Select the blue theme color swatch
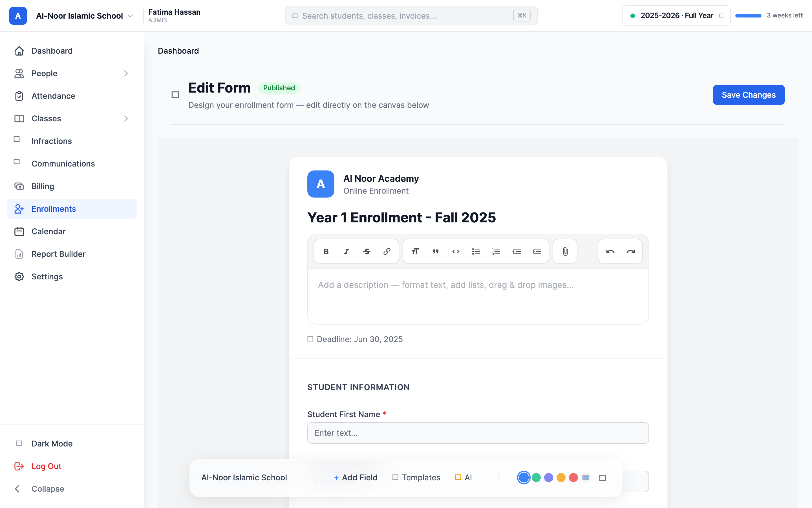The height and width of the screenshot is (508, 812). [x=524, y=478]
